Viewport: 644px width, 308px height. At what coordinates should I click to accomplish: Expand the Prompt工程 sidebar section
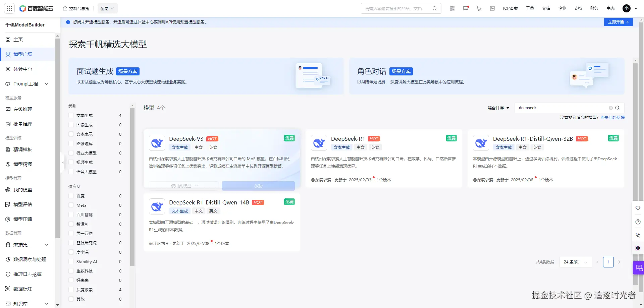(47, 84)
